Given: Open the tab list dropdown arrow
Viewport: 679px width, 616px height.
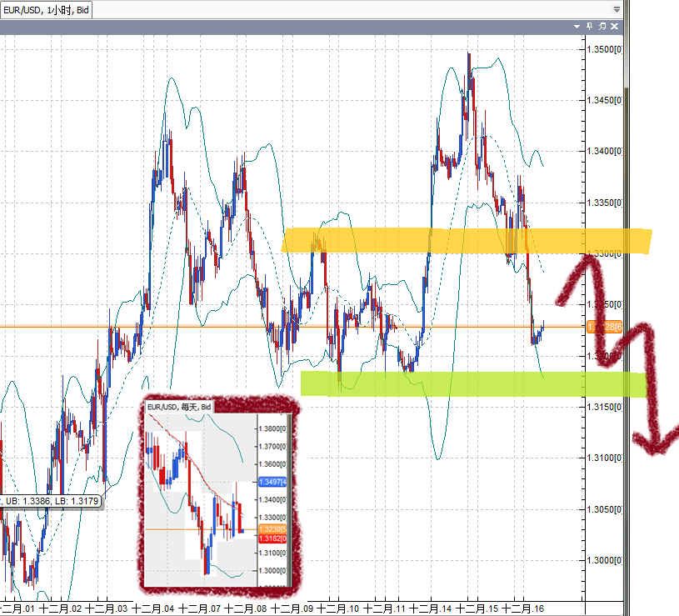Looking at the screenshot, I should [617, 9].
